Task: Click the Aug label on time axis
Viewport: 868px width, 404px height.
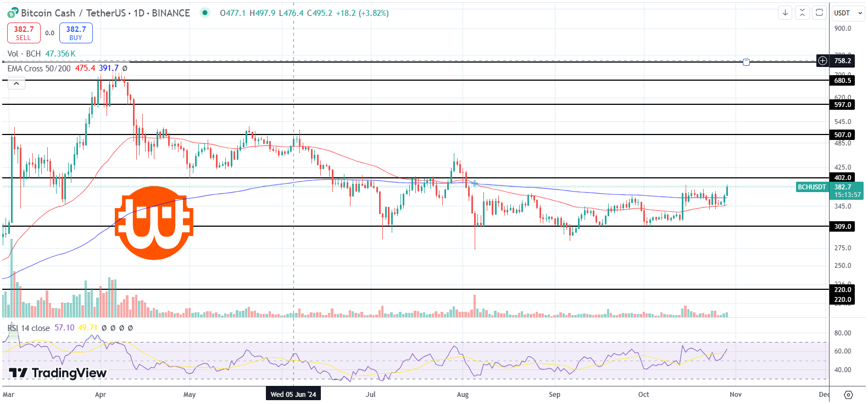Action: click(463, 395)
